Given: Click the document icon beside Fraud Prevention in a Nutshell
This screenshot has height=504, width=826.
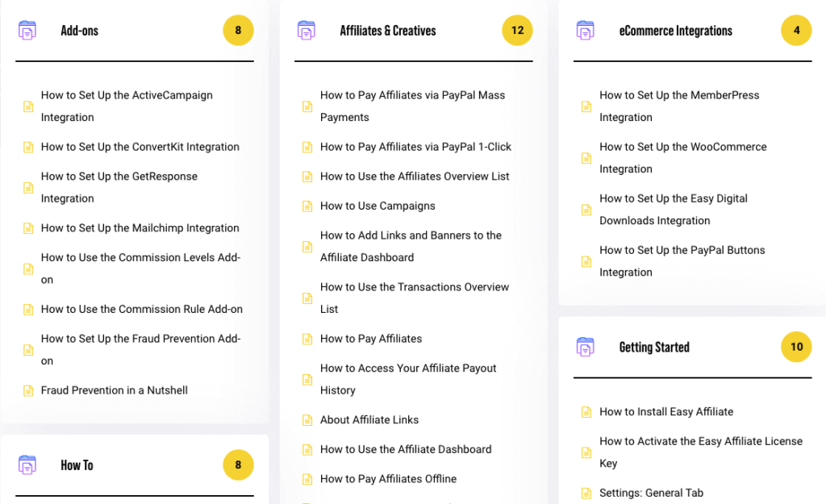Looking at the screenshot, I should [28, 390].
